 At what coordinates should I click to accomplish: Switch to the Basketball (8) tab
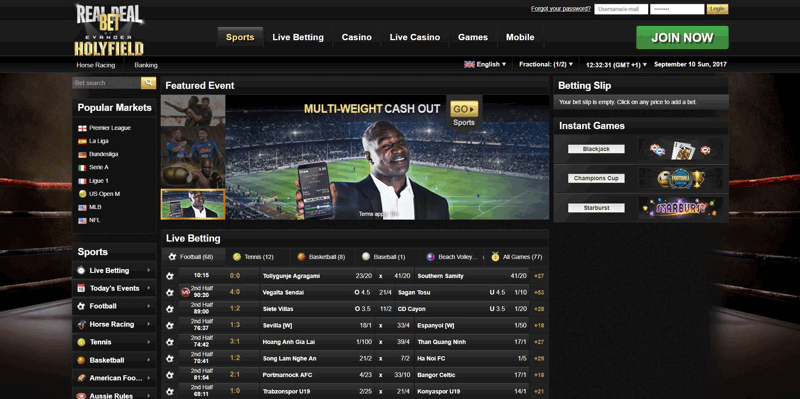(321, 257)
